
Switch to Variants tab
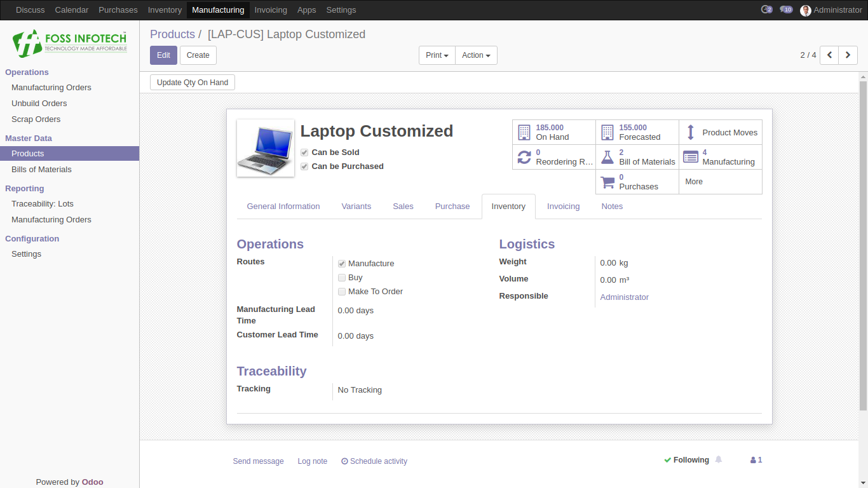coord(356,207)
